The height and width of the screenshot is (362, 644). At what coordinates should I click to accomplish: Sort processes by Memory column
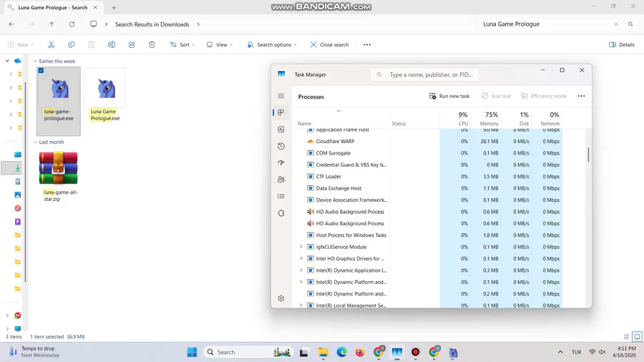(485, 118)
